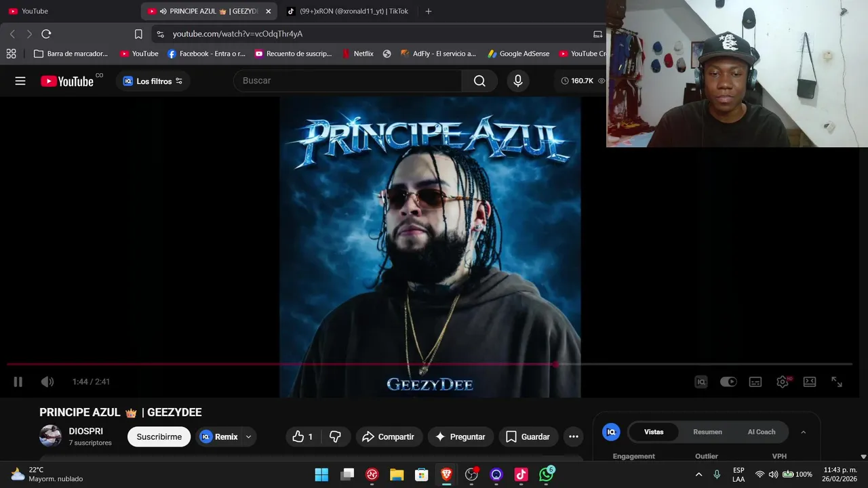Open File Explorer from taskbar
The height and width of the screenshot is (488, 868).
[397, 474]
